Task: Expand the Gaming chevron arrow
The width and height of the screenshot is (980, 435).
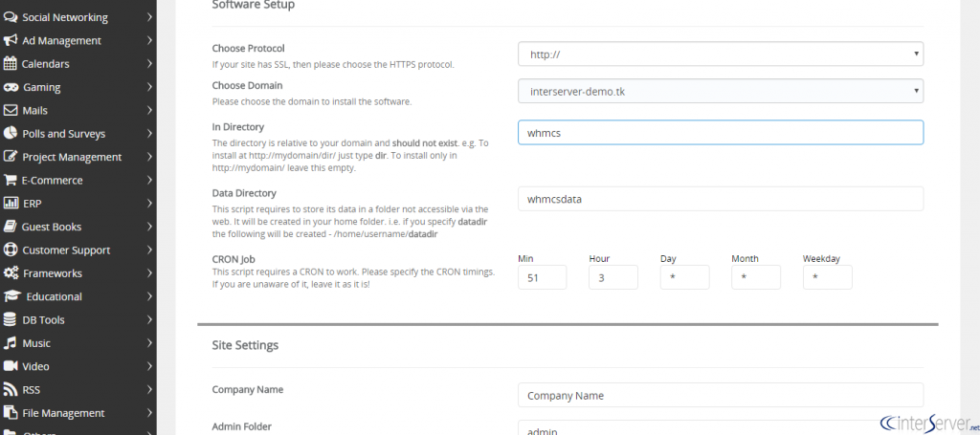Action: (150, 87)
